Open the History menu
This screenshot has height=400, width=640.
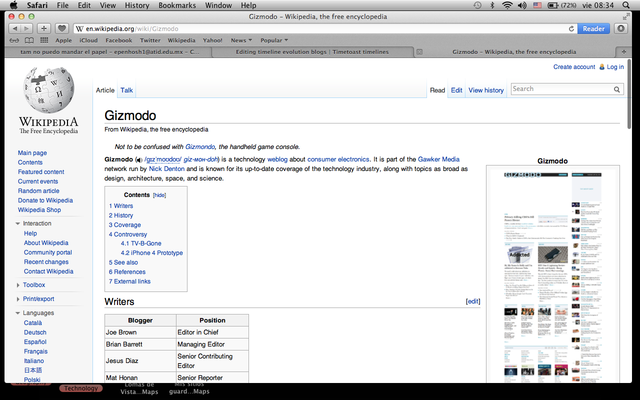137,5
